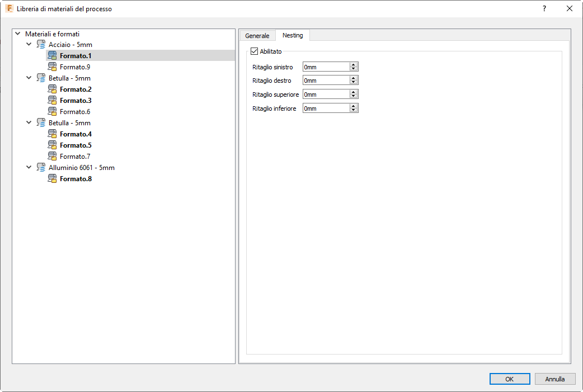The height and width of the screenshot is (392, 583).
Task: Select the Formato.6 tree row label
Action: (x=75, y=111)
